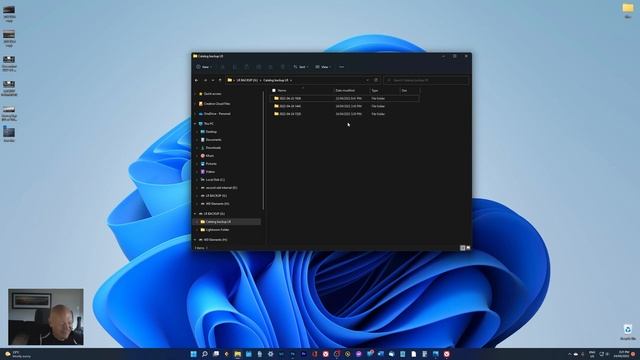Go back with the Back arrow
The image size is (640, 360).
click(x=197, y=80)
